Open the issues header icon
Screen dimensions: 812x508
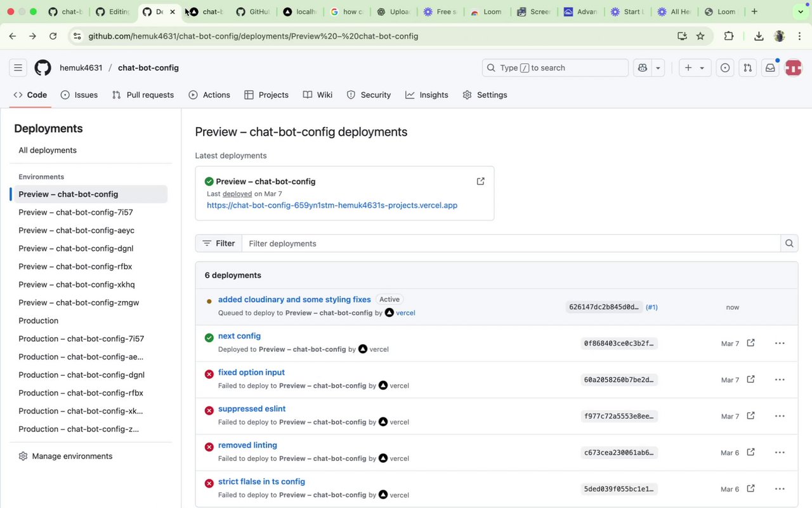click(725, 68)
